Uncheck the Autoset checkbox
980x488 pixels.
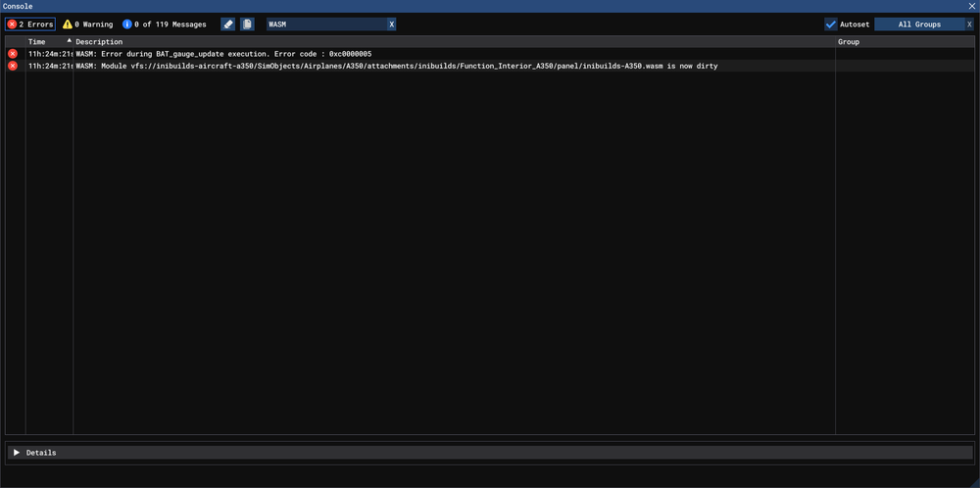831,24
